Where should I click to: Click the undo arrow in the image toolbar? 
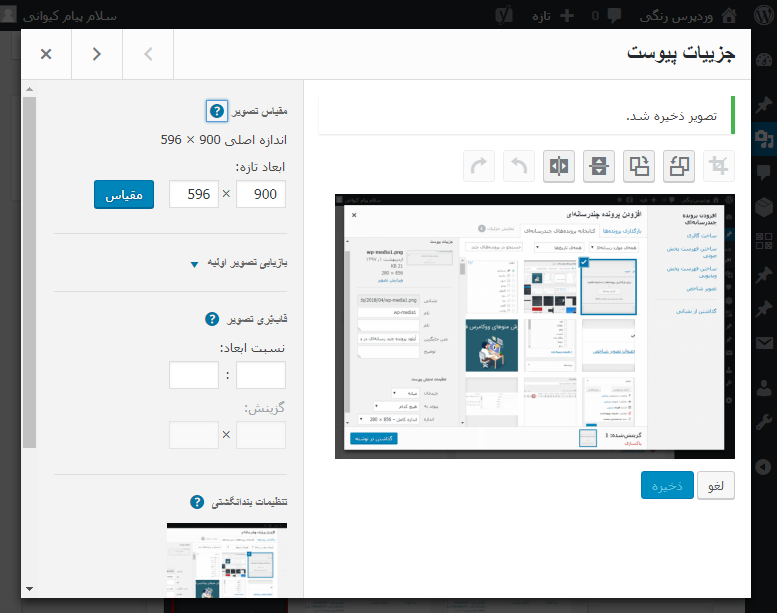click(x=520, y=166)
